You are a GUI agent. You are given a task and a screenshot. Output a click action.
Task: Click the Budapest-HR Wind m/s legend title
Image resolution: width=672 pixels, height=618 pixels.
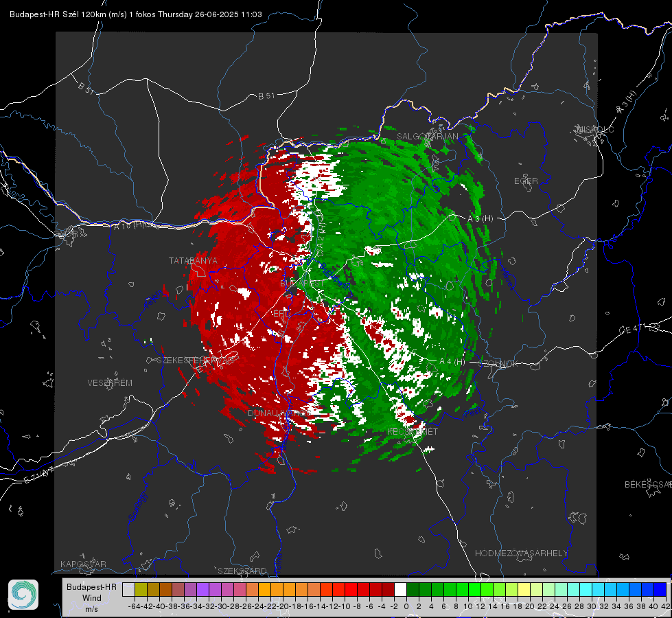92,598
